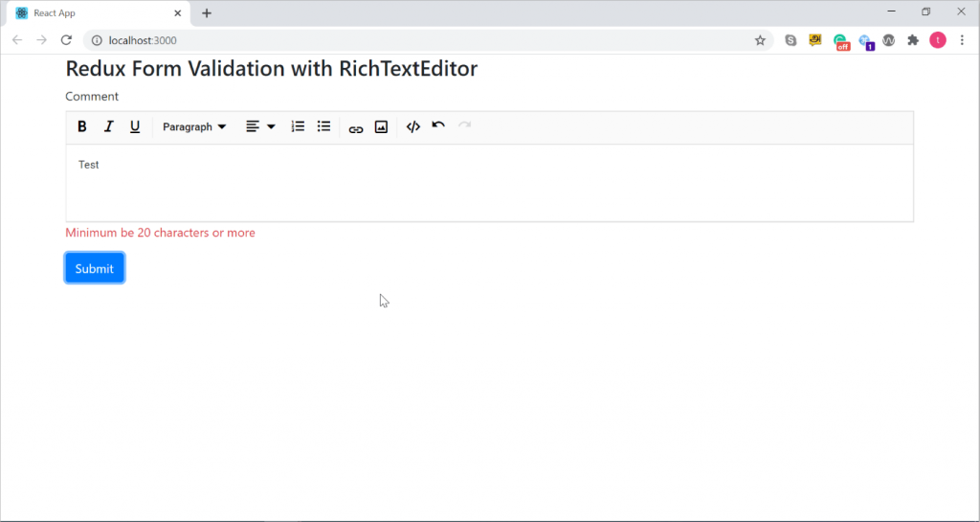Open the Paragraph format dropdown
The height and width of the screenshot is (522, 980).
click(x=194, y=126)
